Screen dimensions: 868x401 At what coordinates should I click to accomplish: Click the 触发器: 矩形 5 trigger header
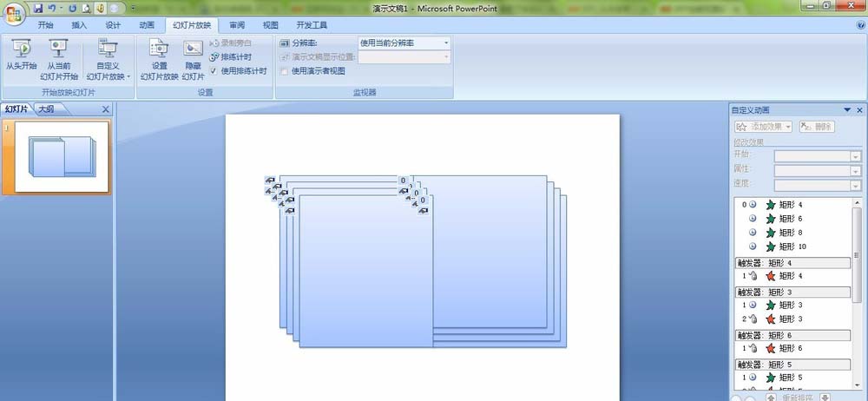pyautogui.click(x=792, y=365)
